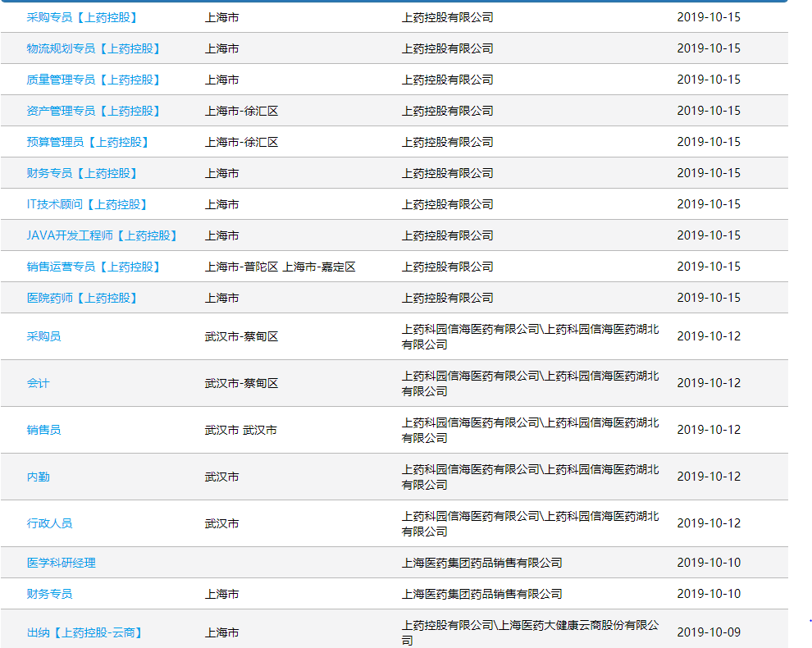Select location 武汉市-蔡甸区 in 采购员 row
This screenshot has height=648, width=812.
[x=241, y=336]
